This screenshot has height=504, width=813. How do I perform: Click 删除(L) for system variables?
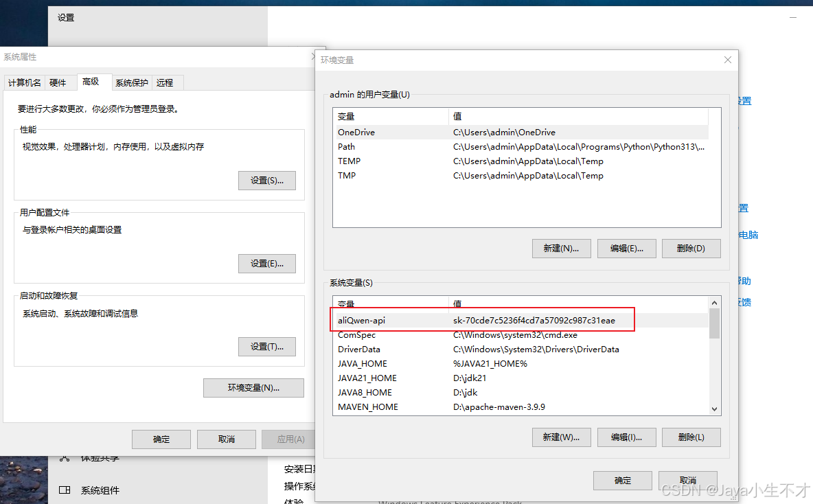click(x=691, y=437)
